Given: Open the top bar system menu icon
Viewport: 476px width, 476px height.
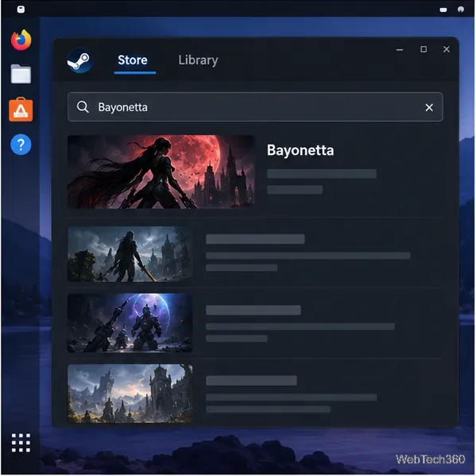Looking at the screenshot, I should 461,10.
